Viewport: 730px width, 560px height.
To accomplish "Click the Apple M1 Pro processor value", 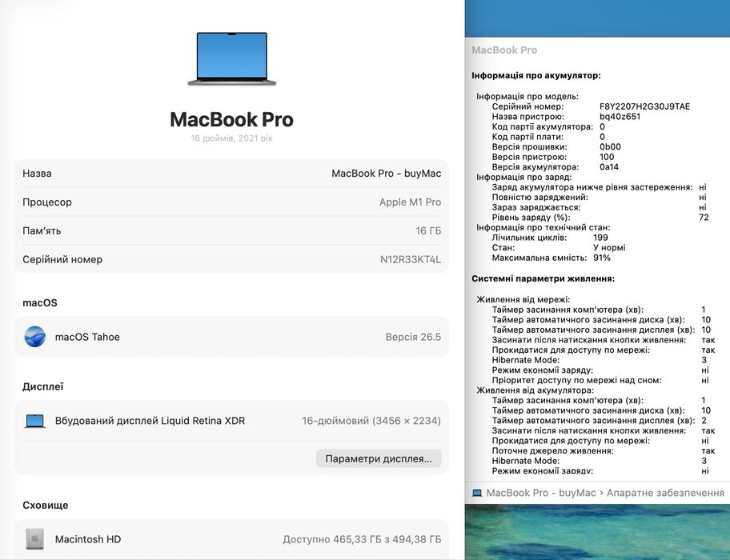I will 410,202.
